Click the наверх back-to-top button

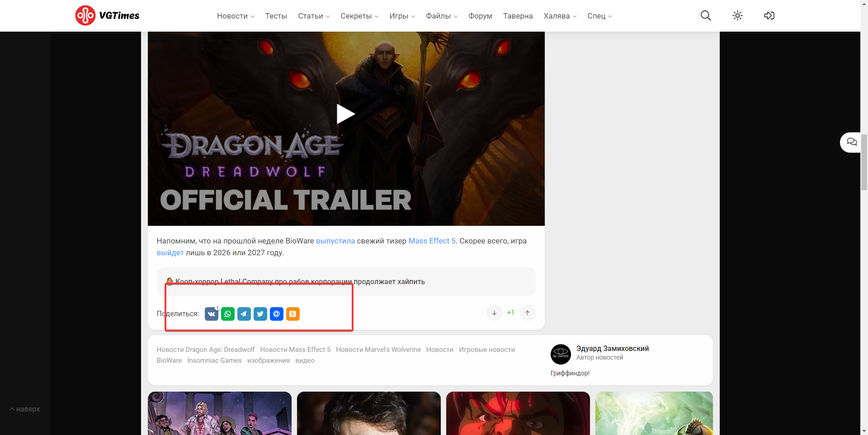pos(25,409)
